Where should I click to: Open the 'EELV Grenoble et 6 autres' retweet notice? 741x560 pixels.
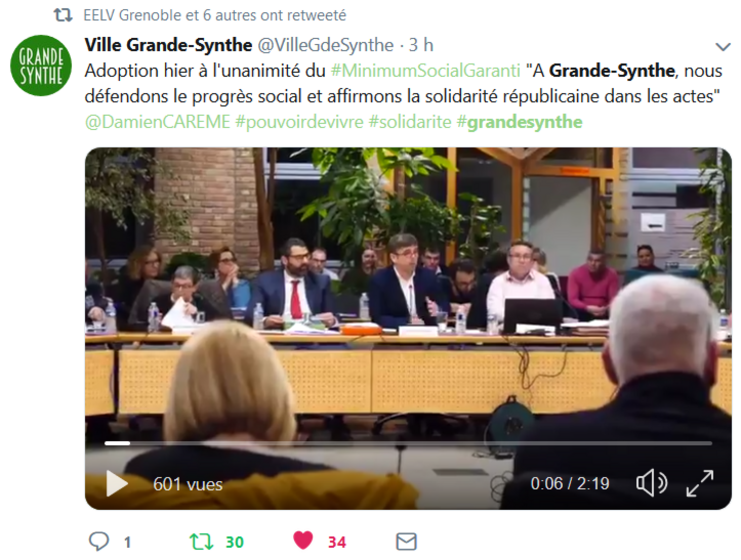(215, 15)
